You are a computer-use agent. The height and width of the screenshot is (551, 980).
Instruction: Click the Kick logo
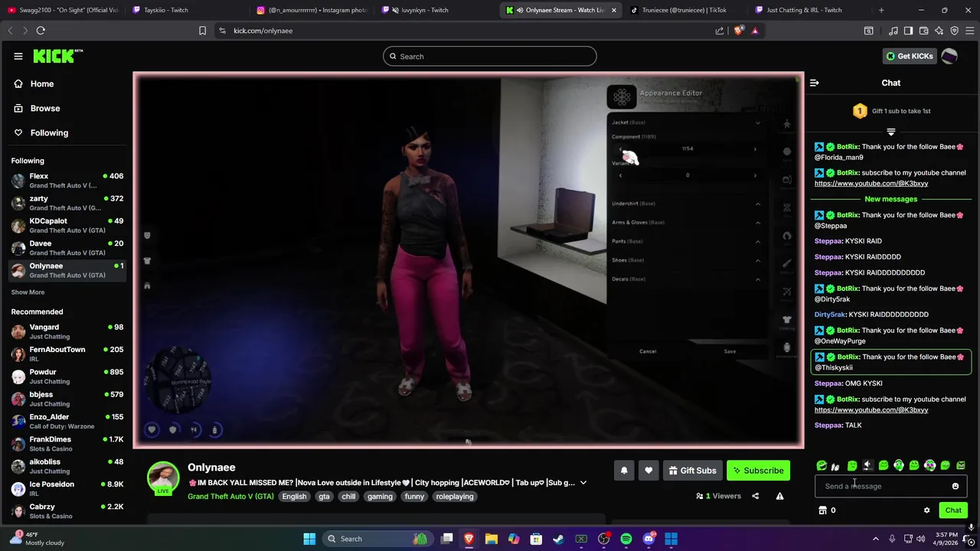pyautogui.click(x=57, y=56)
